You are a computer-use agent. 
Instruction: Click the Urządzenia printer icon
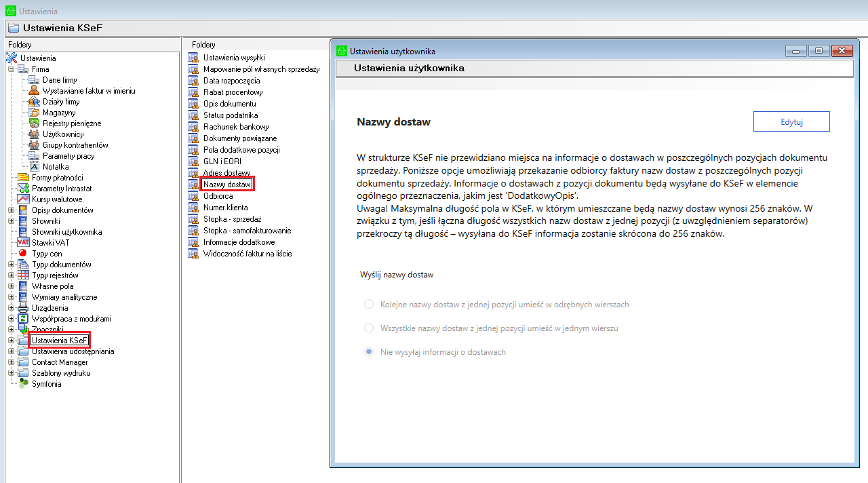click(x=23, y=308)
